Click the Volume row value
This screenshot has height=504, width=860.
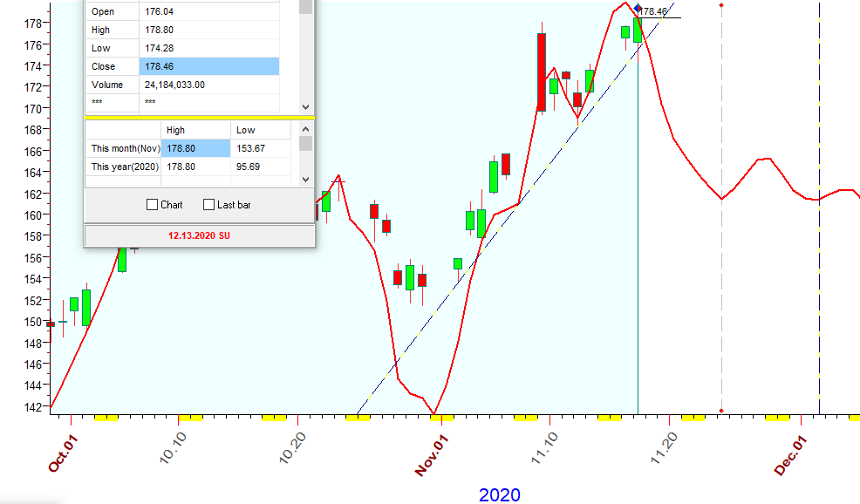tap(208, 85)
